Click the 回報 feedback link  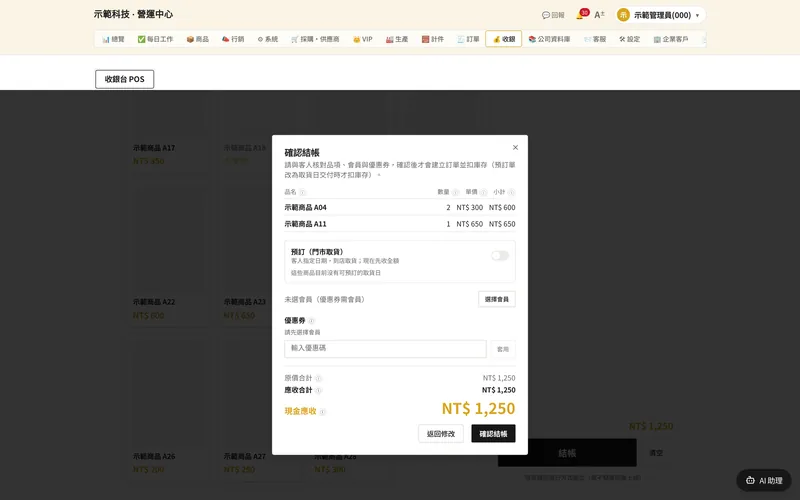click(553, 15)
